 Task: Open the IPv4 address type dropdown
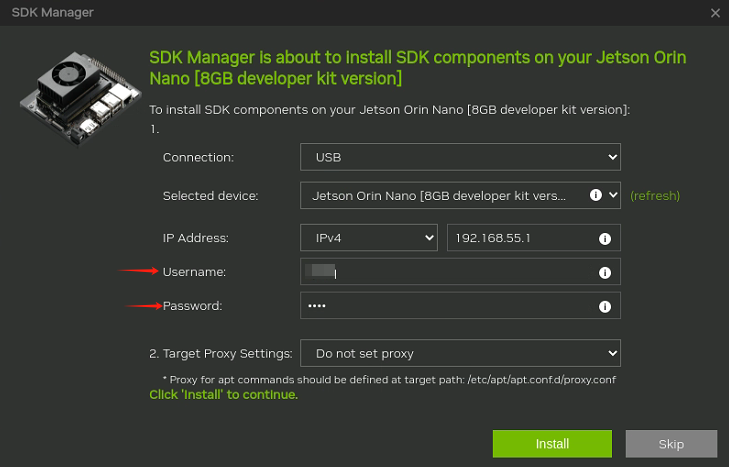369,238
